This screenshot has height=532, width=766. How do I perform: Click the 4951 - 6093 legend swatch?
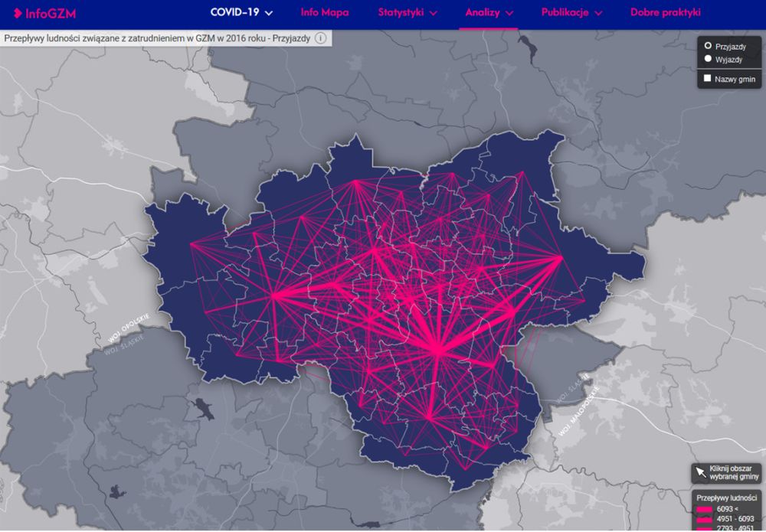(705, 518)
